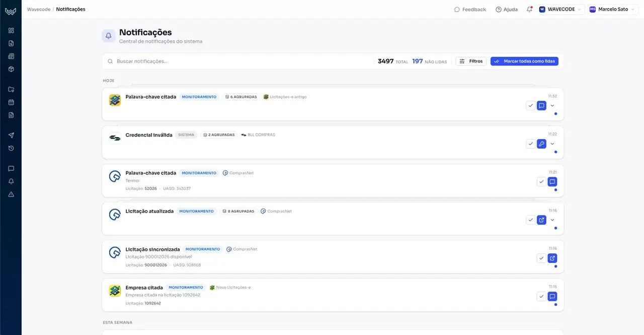This screenshot has width=644, height=335.
Task: Open the folder icon in sidebar
Action: [x=11, y=89]
